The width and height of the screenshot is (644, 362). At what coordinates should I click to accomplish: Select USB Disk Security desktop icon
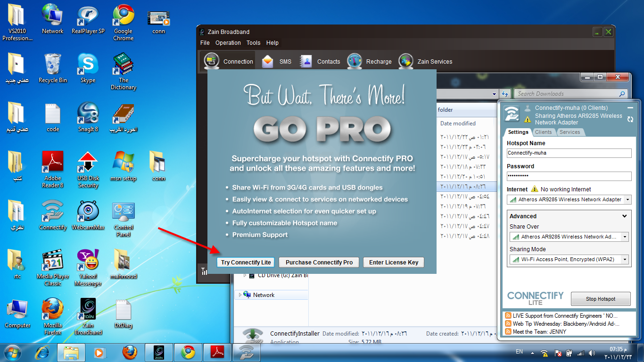click(88, 169)
